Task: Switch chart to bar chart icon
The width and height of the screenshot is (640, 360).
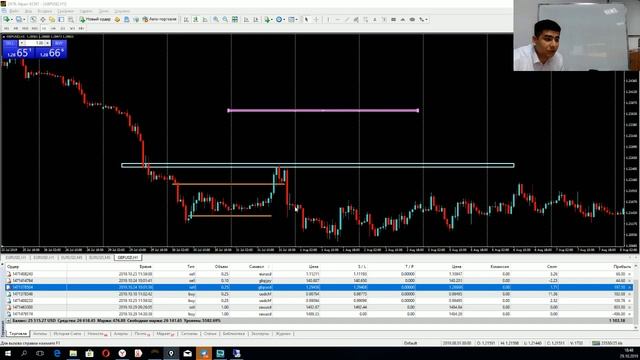Action: (186, 19)
